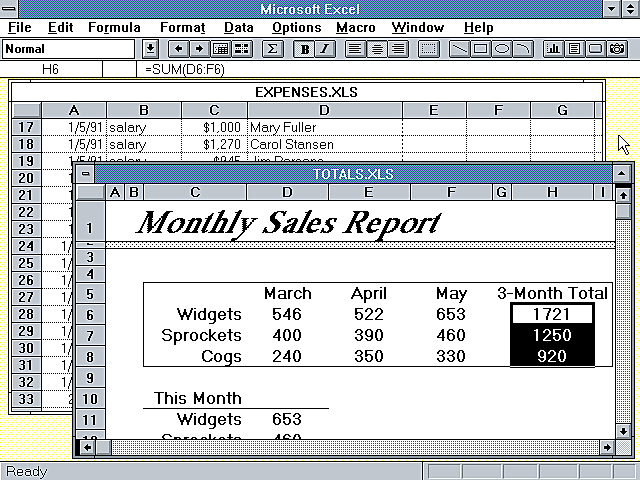640x480 pixels.
Task: Open the Data menu
Action: coord(239,27)
